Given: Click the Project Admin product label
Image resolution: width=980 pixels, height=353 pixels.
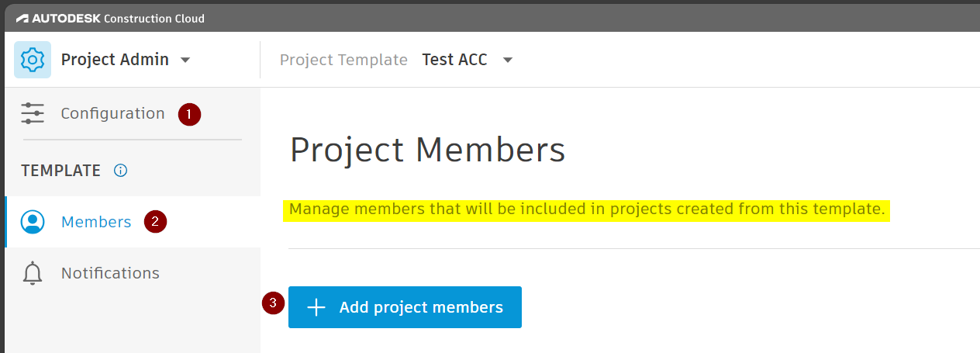Looking at the screenshot, I should (x=115, y=60).
